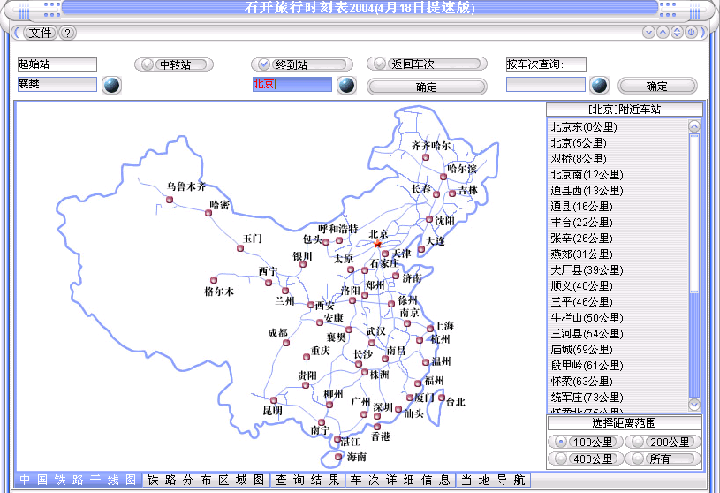
Task: Select the 成都 station marker on the map
Action: 286,342
